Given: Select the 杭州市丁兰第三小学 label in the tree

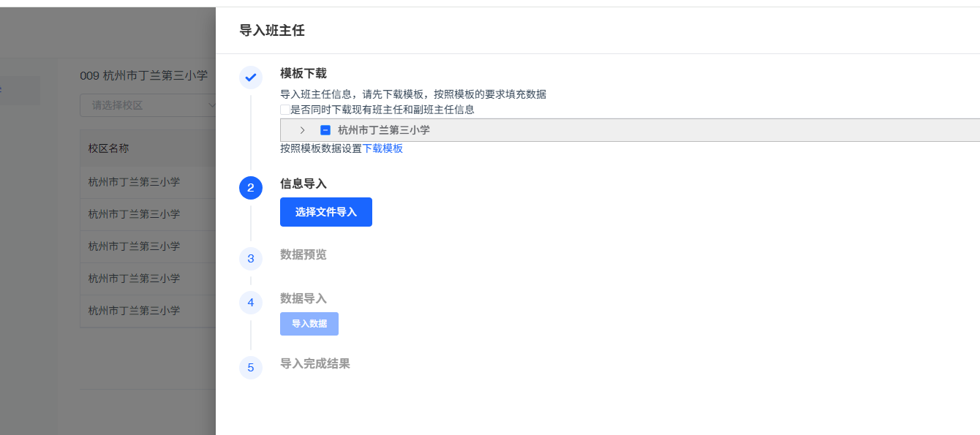Looking at the screenshot, I should tap(383, 130).
